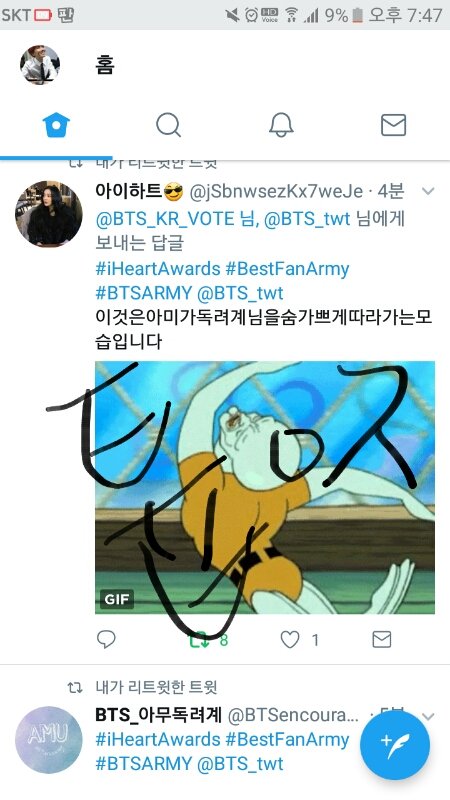Share 아이하트's tweet via message icon
Viewport: 450px width, 800px height.
[x=382, y=639]
